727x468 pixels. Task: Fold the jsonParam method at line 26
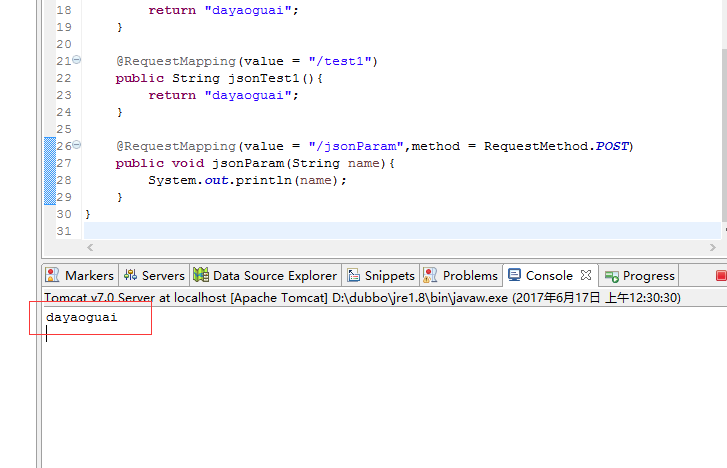click(x=77, y=146)
